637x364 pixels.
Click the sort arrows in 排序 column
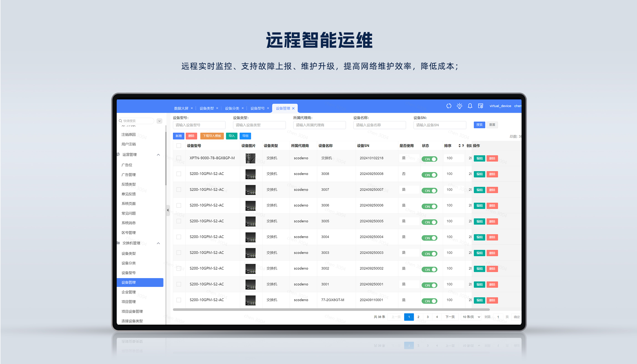click(x=460, y=146)
